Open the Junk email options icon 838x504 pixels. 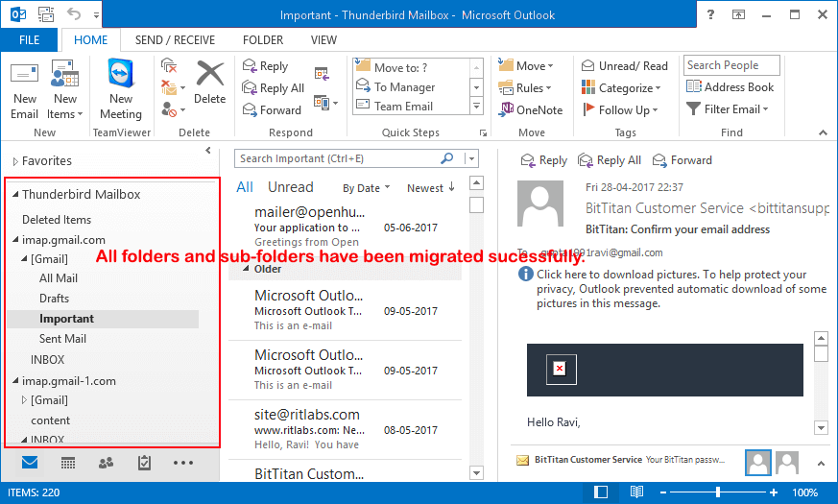pos(173,110)
